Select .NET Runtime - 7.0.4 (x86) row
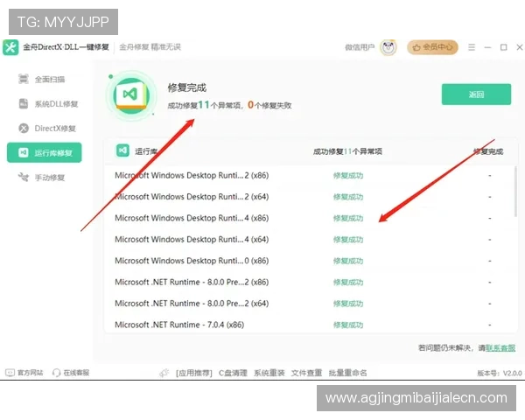The width and height of the screenshot is (525, 420). 310,325
